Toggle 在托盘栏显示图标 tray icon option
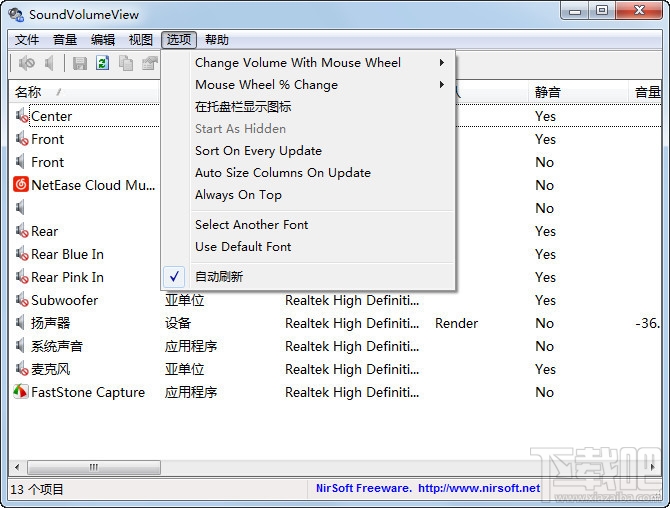The height and width of the screenshot is (508, 670). 308,106
